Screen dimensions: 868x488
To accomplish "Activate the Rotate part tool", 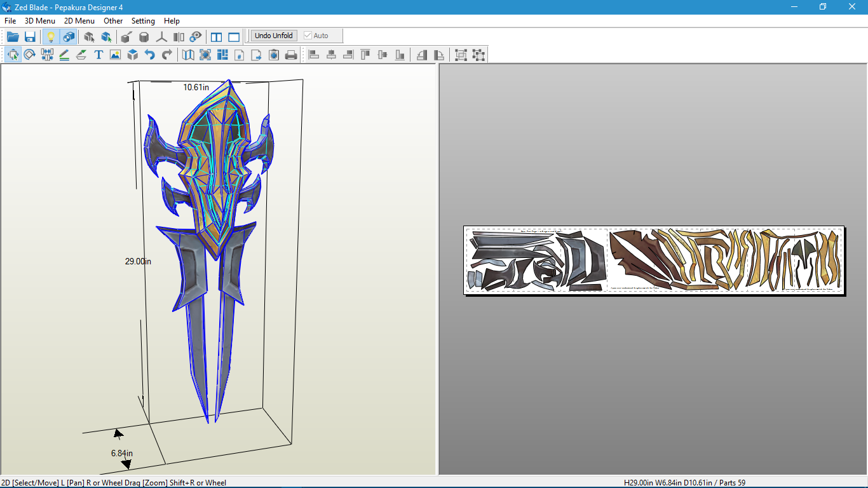I will pyautogui.click(x=30, y=55).
